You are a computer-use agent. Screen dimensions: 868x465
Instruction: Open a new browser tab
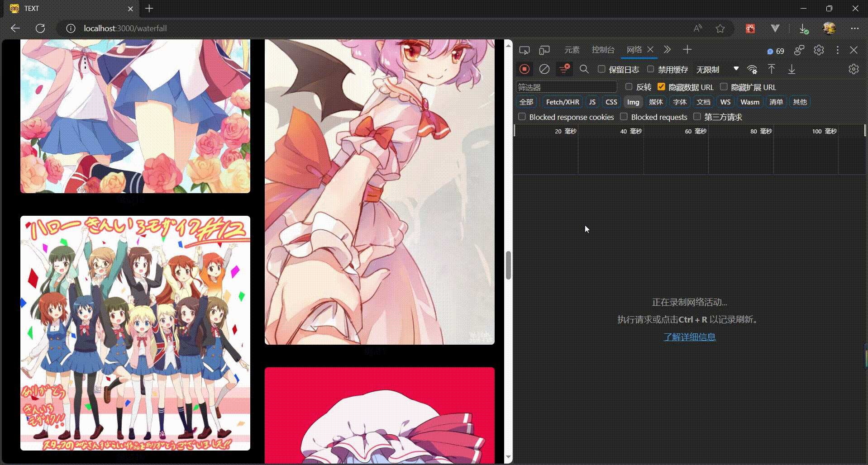pyautogui.click(x=149, y=8)
